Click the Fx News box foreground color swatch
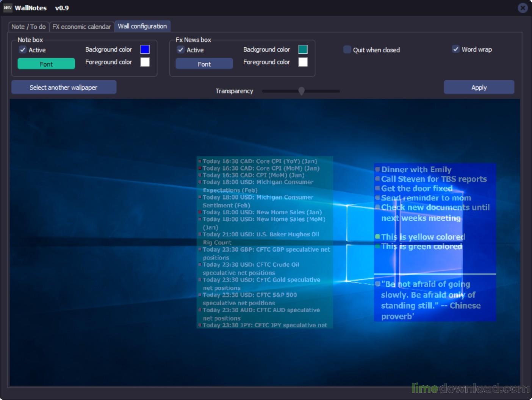The image size is (532, 400). click(303, 62)
